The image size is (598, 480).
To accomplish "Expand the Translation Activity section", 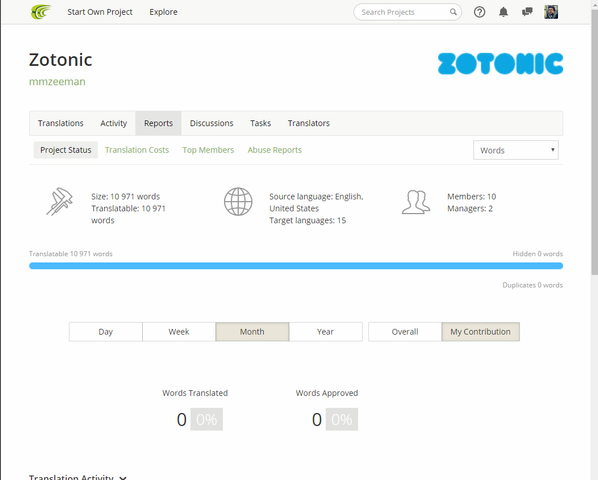I will coord(78,477).
